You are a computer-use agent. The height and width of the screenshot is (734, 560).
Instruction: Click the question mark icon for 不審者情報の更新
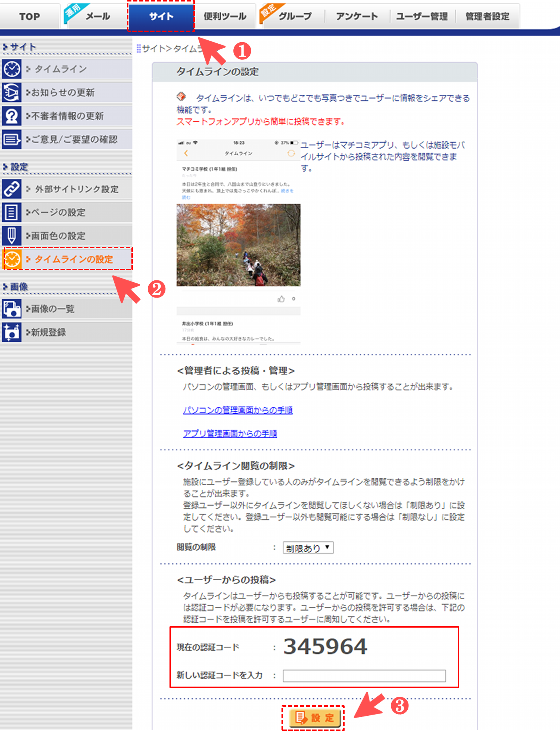(12, 116)
